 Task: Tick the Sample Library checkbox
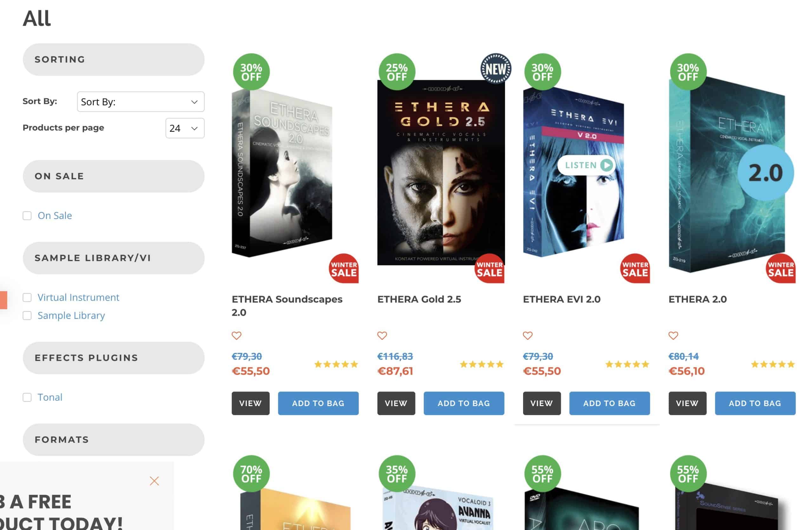(x=27, y=315)
